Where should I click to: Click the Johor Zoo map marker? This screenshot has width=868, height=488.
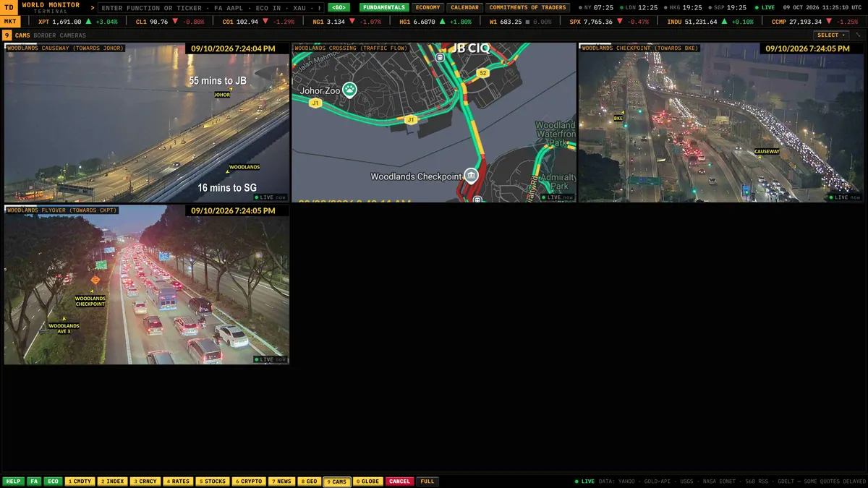coord(350,90)
